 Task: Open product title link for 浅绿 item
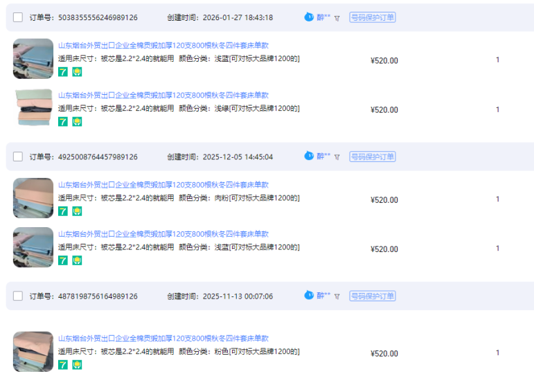click(x=163, y=96)
